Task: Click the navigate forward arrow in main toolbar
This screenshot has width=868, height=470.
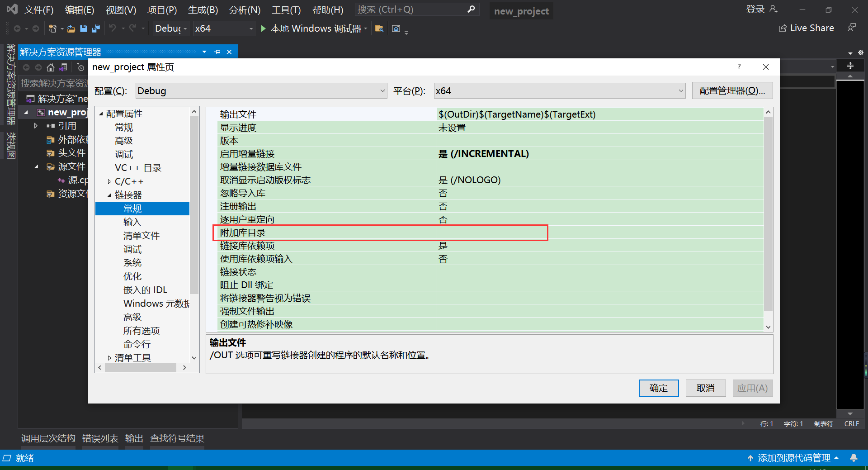Action: (x=36, y=28)
